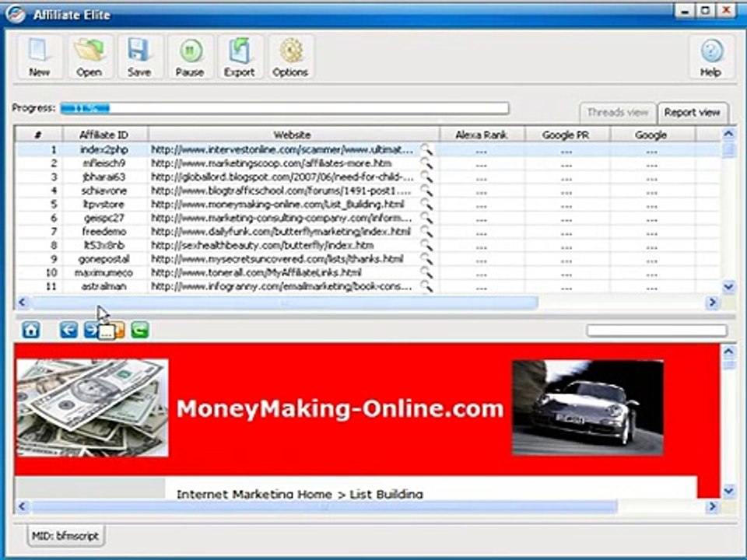Sort by the Alexa Rank column header
The width and height of the screenshot is (747, 560).
(x=481, y=135)
